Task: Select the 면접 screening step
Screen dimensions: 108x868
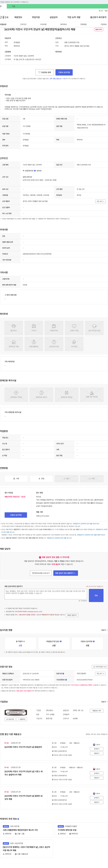Action: click(x=42, y=479)
